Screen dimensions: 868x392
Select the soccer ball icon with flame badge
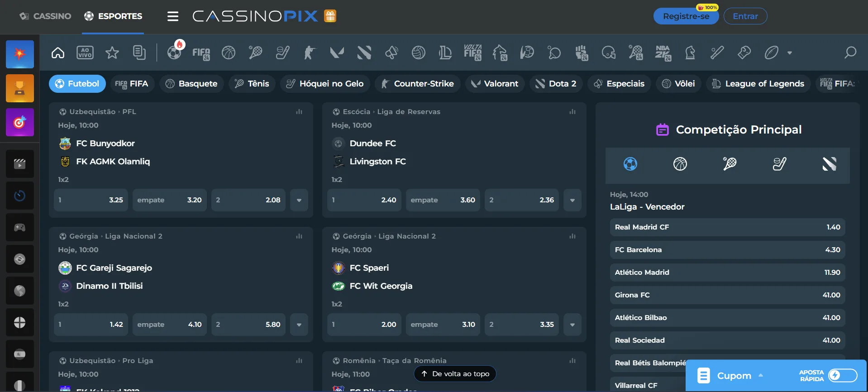[175, 52]
